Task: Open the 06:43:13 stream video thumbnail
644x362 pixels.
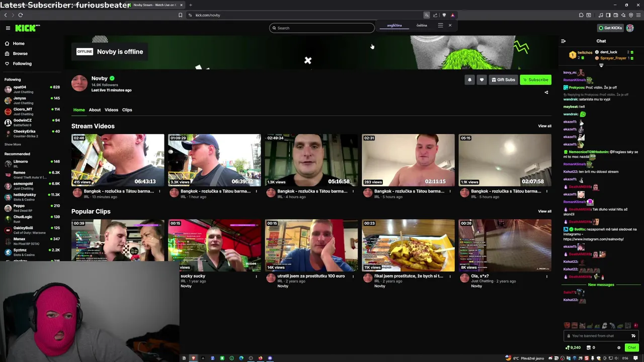Action: coord(118,160)
